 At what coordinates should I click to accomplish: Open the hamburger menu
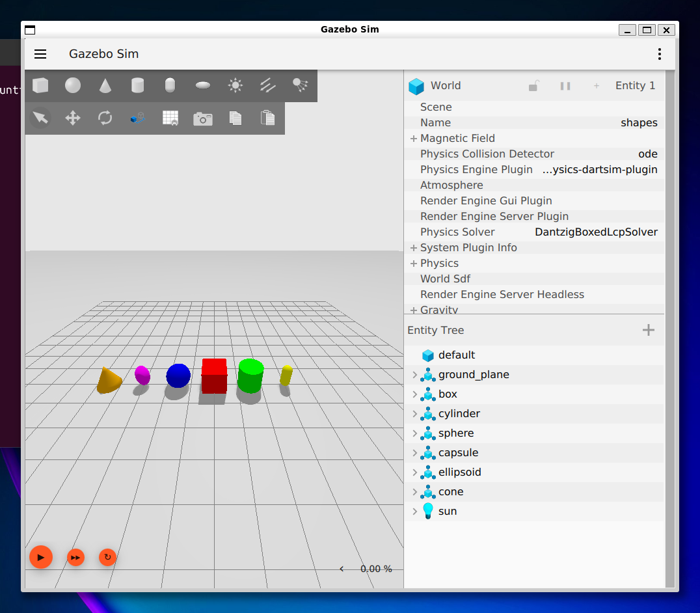[x=40, y=54]
